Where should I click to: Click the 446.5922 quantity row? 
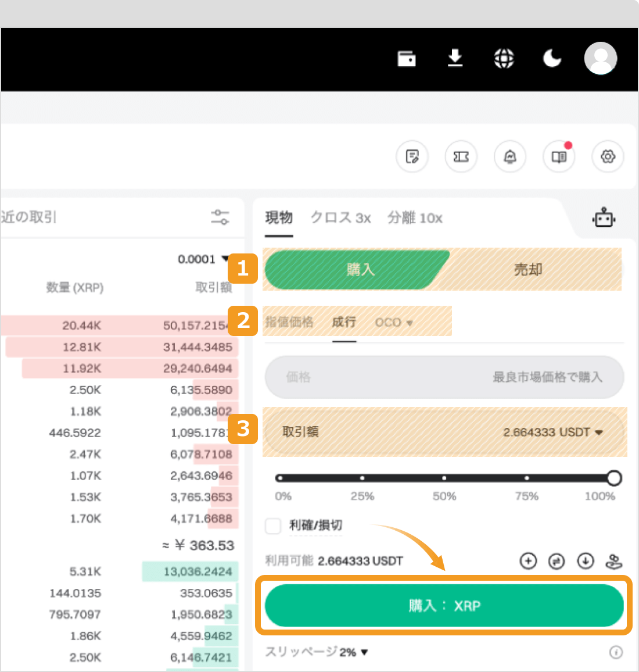119,432
